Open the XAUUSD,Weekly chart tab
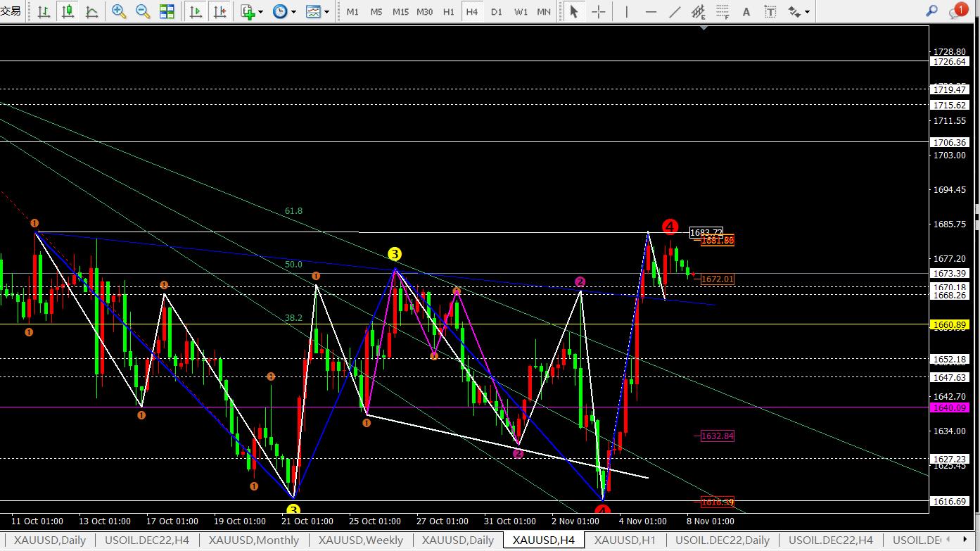This screenshot has width=980, height=551. (360, 540)
